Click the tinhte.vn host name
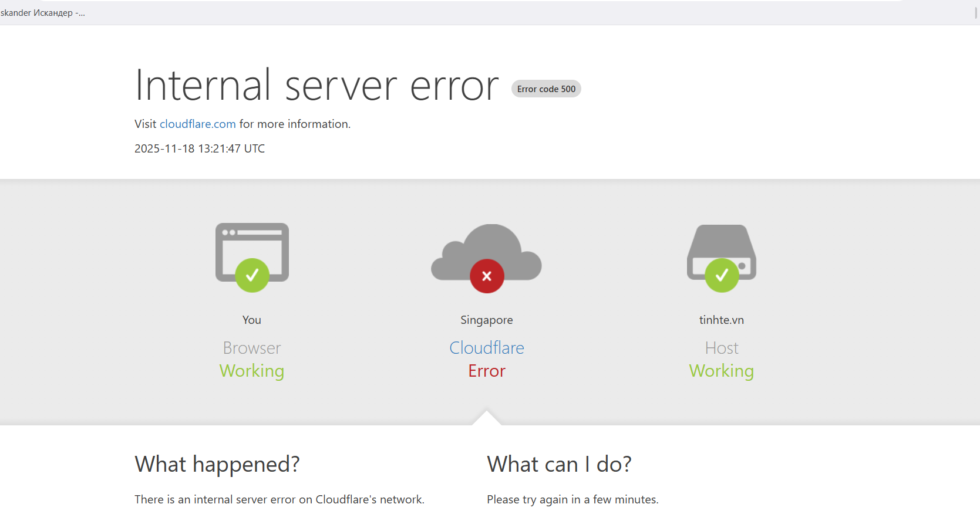The width and height of the screenshot is (980, 521). [x=721, y=320]
